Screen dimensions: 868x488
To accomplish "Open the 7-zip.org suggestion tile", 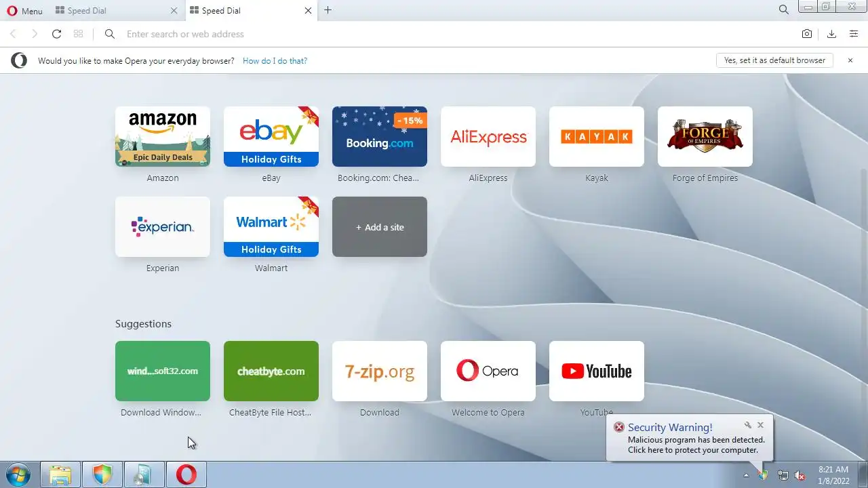I will coord(380,371).
